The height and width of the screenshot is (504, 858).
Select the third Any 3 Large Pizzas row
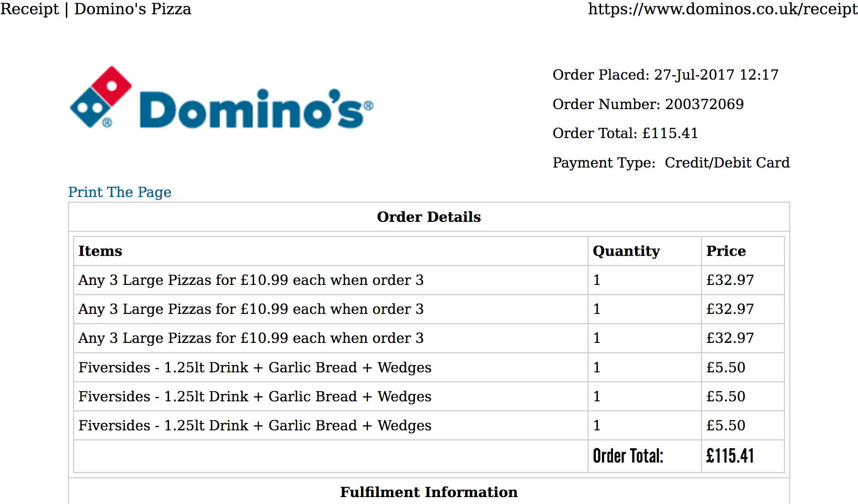[x=429, y=338]
